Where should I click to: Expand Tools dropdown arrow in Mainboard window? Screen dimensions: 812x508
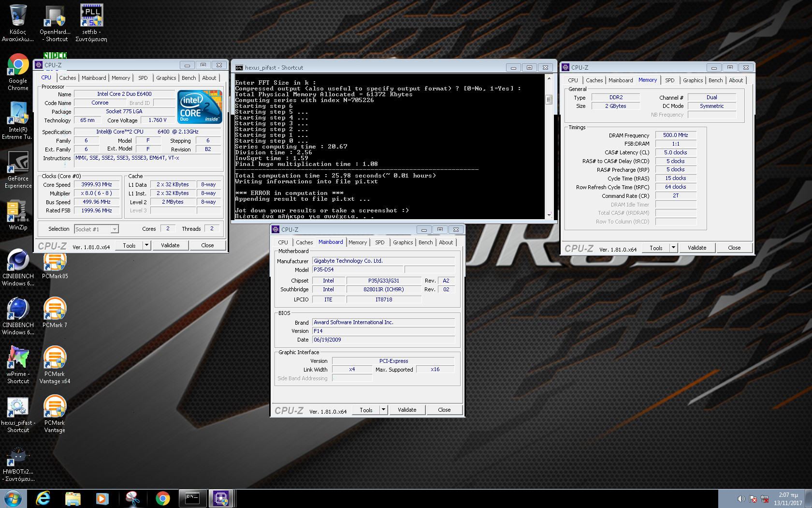tap(383, 410)
